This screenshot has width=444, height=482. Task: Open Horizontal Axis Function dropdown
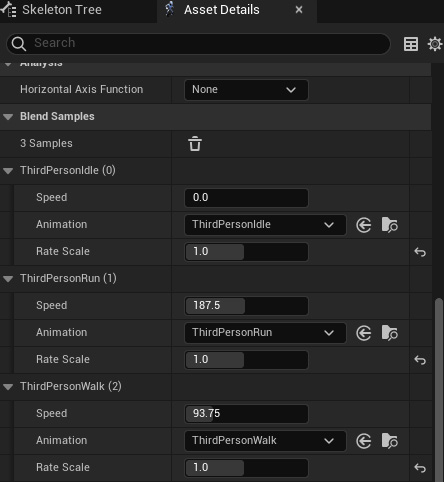(246, 90)
